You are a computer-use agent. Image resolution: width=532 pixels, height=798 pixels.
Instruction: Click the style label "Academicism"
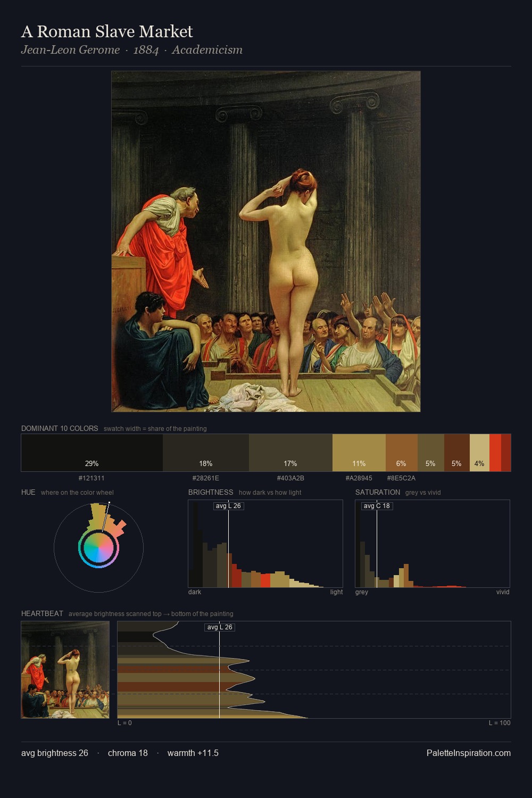207,50
